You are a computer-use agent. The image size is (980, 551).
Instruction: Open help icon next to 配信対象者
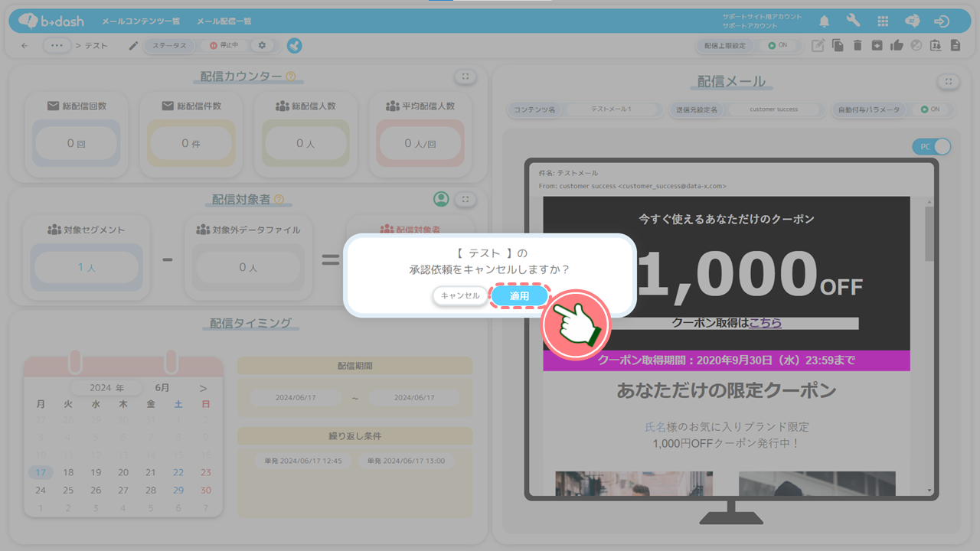(279, 199)
